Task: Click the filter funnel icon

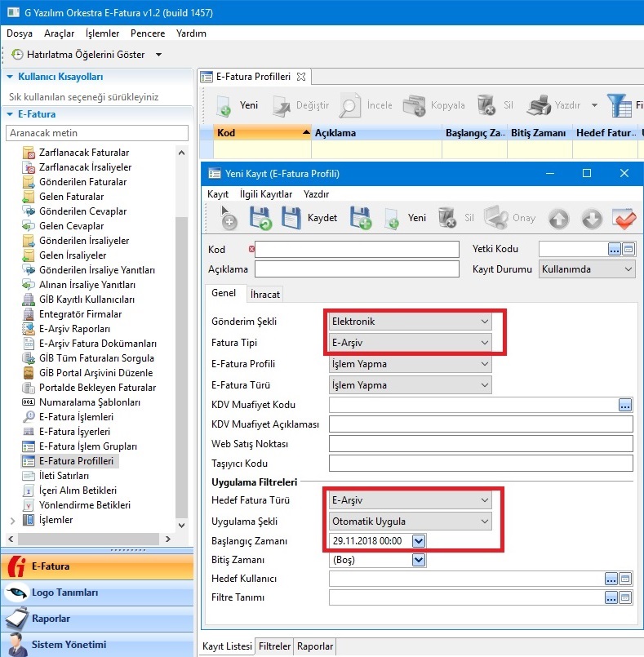Action: [x=620, y=105]
